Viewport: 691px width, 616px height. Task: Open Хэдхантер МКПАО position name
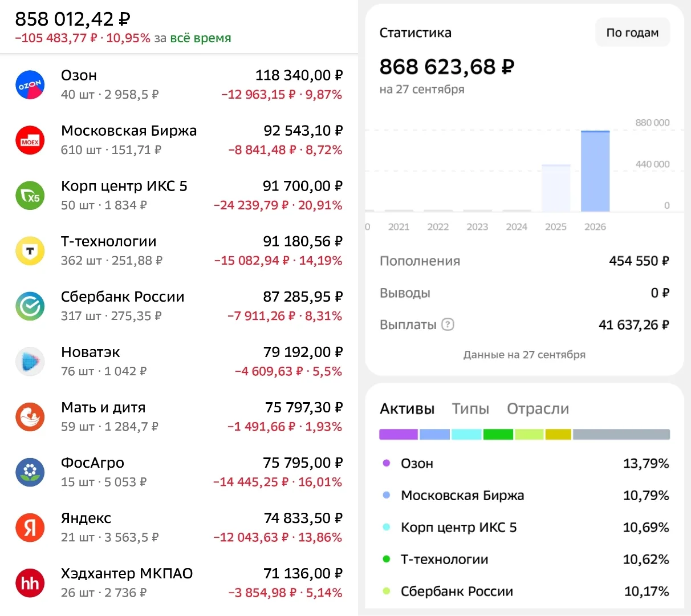coord(127,573)
